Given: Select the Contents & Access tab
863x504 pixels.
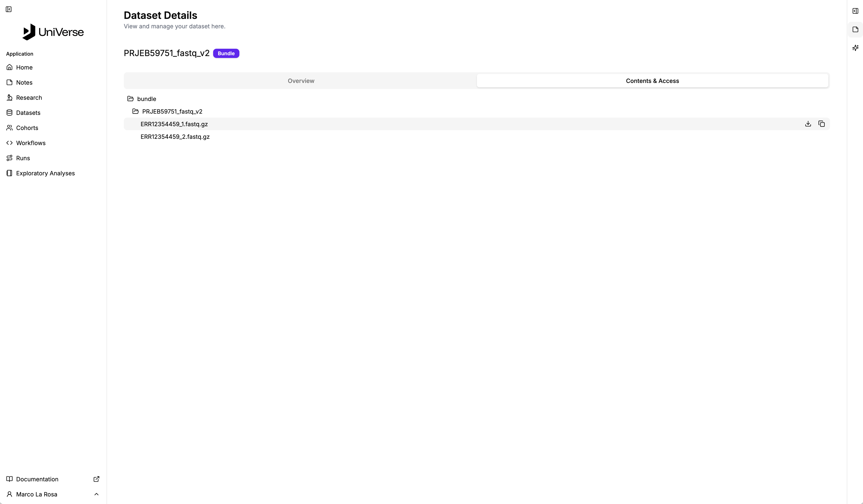Looking at the screenshot, I should point(652,81).
